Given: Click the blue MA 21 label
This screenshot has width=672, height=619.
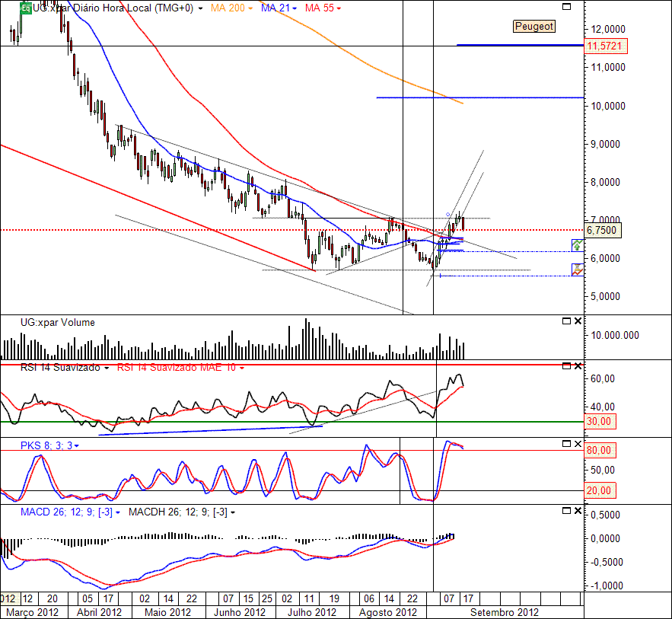Looking at the screenshot, I should 275,8.
